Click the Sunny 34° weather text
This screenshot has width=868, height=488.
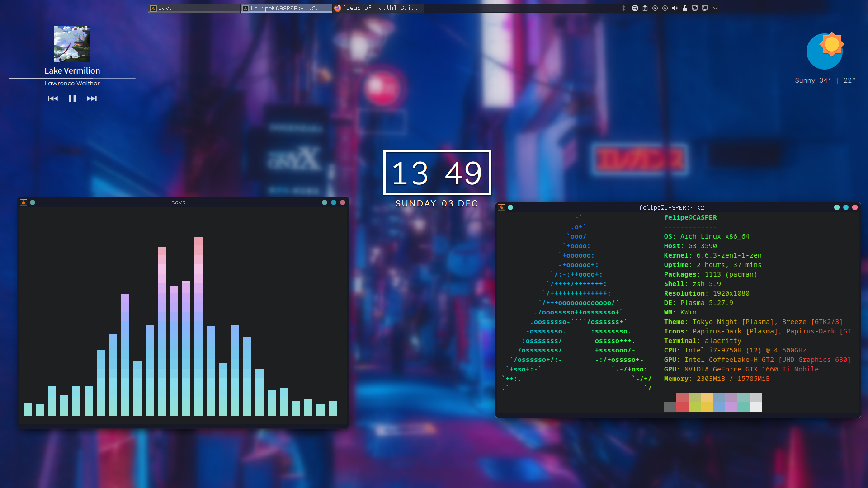click(x=813, y=80)
